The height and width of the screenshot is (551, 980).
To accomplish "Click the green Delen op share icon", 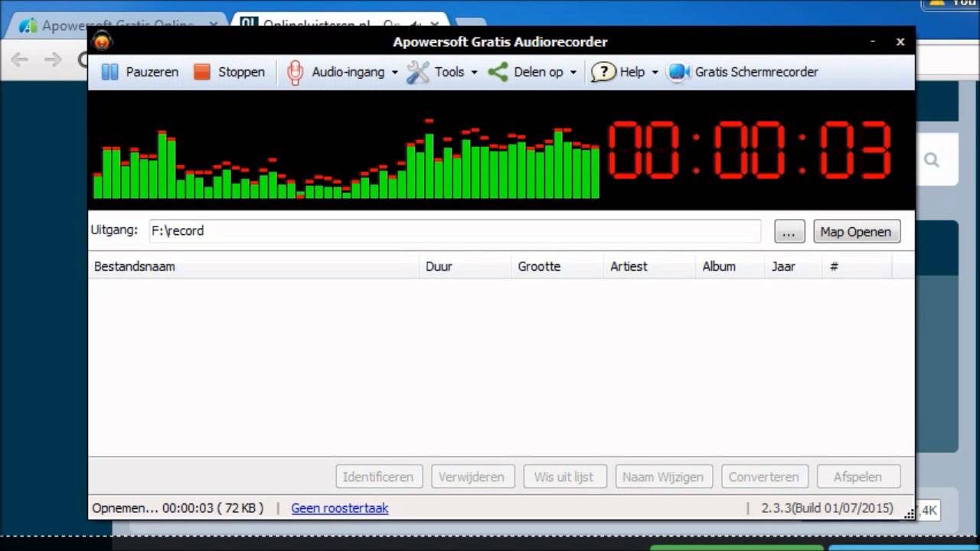I will coord(498,72).
